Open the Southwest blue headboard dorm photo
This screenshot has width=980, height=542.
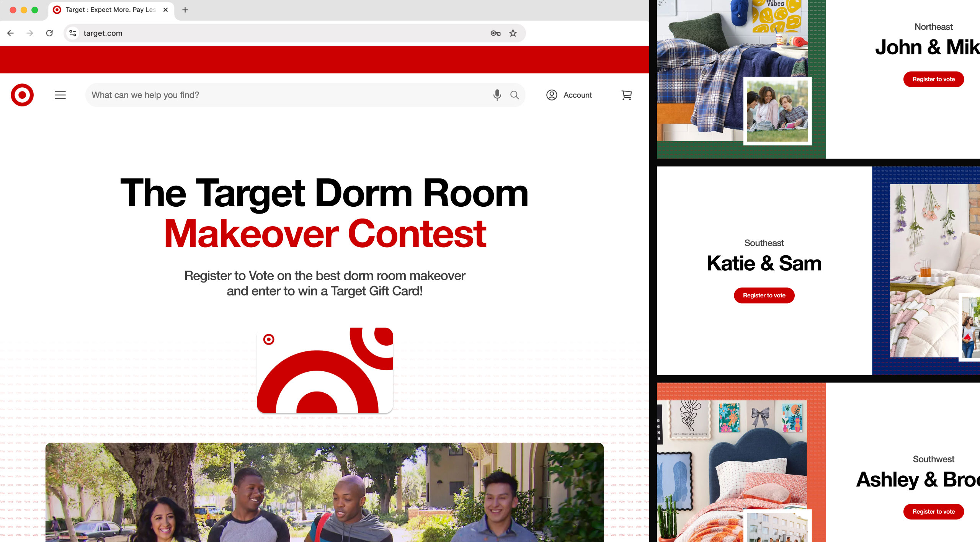(x=732, y=470)
